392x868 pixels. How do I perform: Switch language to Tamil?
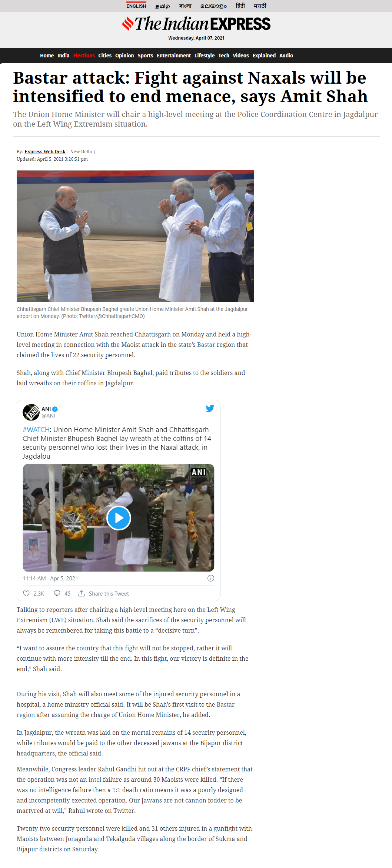point(162,6)
